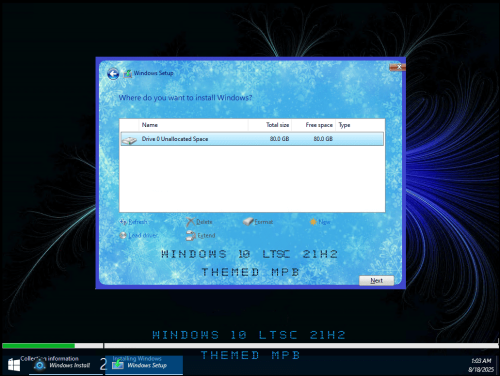Click the Free space column header
The image size is (500, 376).
314,125
